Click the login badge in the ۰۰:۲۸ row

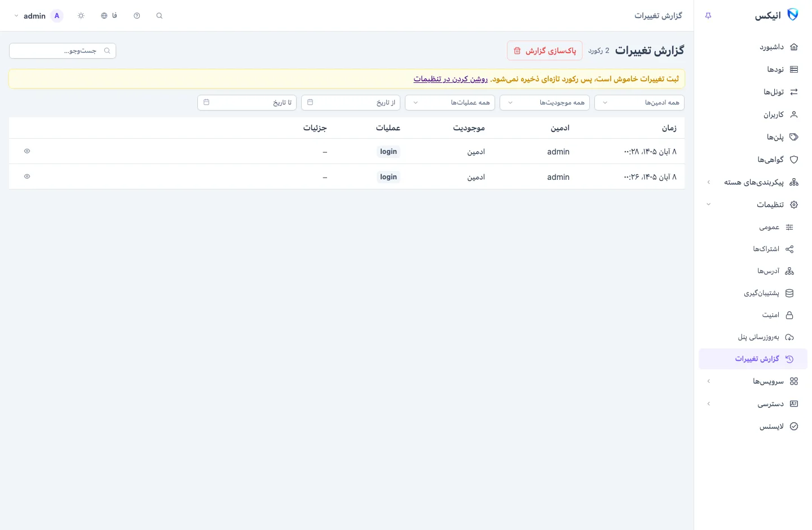point(389,152)
